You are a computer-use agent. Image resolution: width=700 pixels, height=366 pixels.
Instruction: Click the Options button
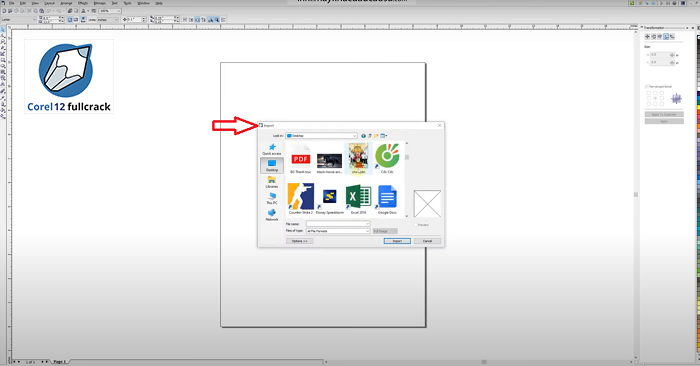click(300, 241)
